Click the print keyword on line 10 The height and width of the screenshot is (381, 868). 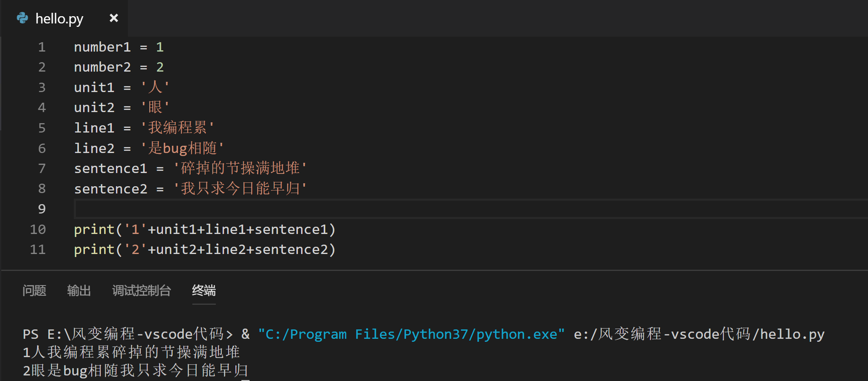click(94, 229)
